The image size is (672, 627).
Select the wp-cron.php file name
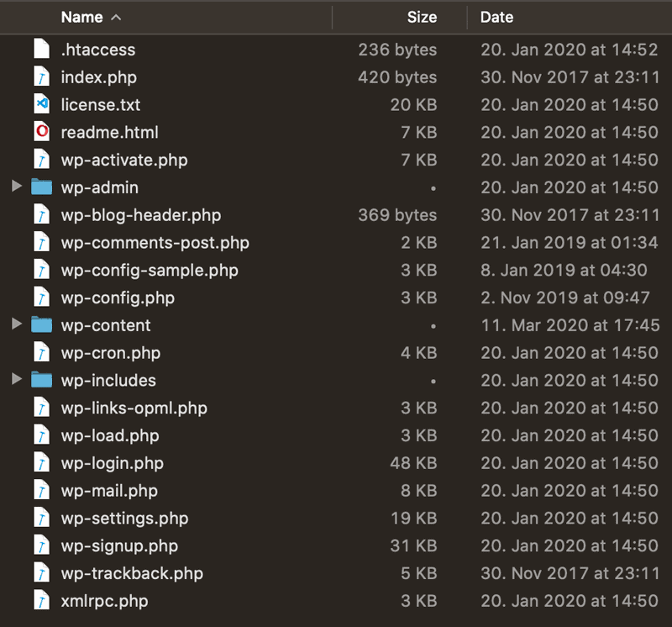pyautogui.click(x=110, y=353)
